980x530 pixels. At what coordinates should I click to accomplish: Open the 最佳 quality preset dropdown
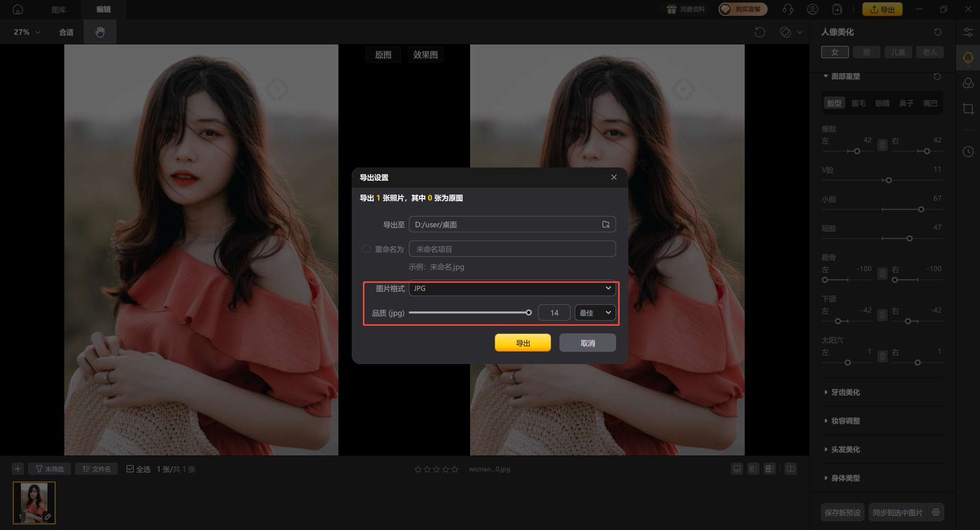(595, 313)
